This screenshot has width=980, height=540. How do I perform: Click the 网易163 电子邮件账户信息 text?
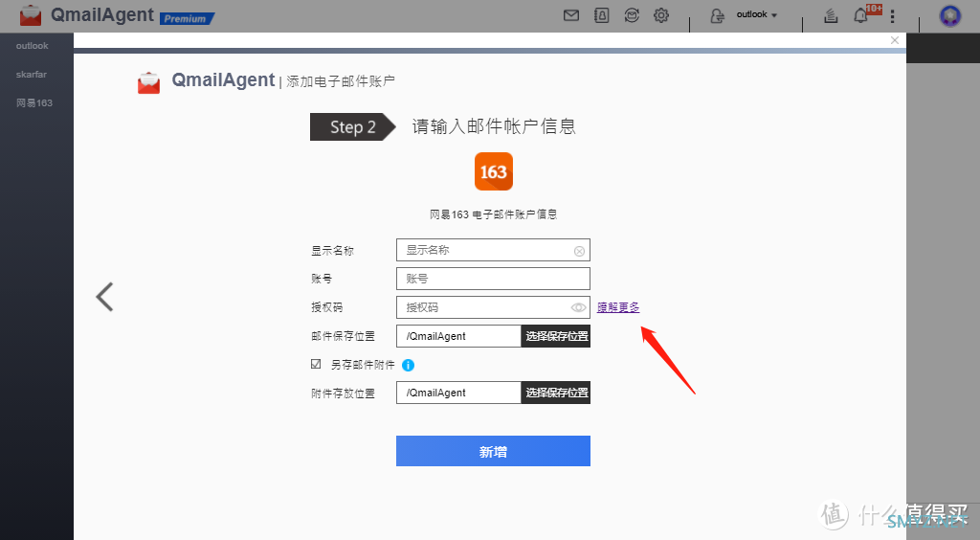tap(493, 214)
